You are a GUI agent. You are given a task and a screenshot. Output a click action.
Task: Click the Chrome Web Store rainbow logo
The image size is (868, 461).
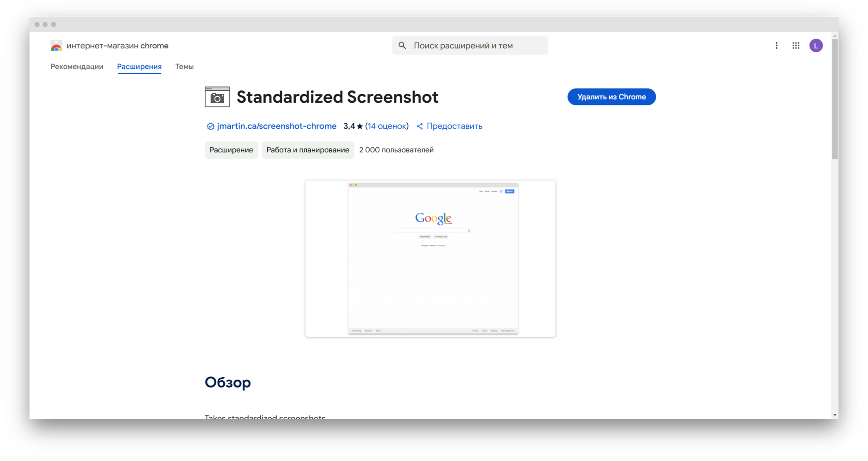point(56,46)
